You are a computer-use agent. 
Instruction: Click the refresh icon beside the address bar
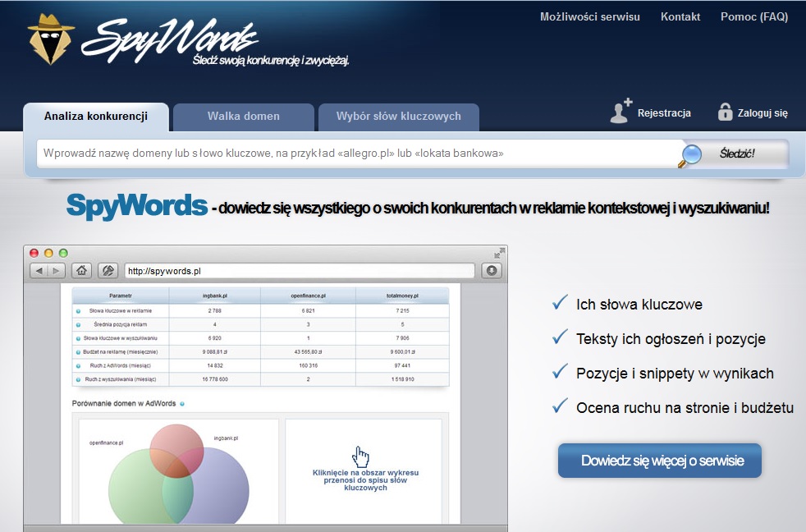point(492,270)
